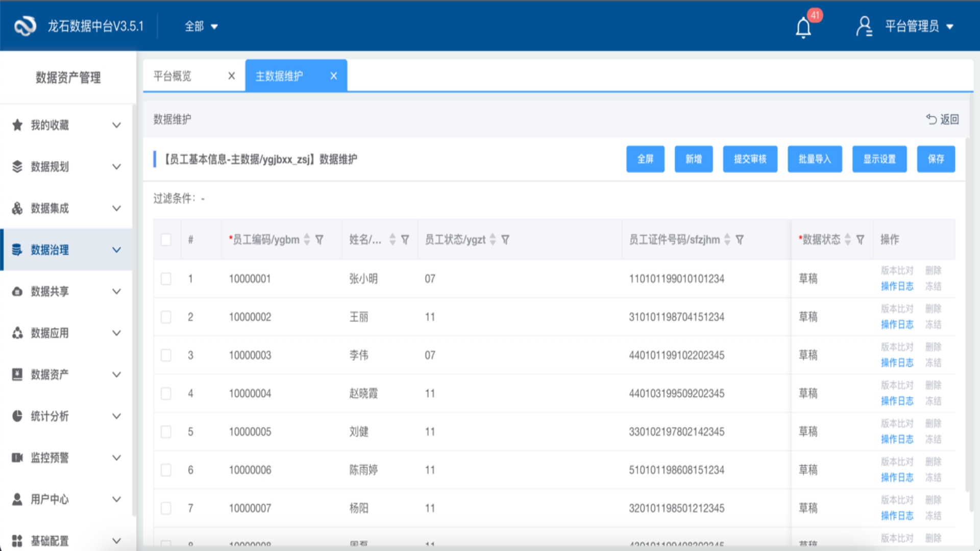Open the notification bell icon
980x551 pixels.
pos(803,28)
